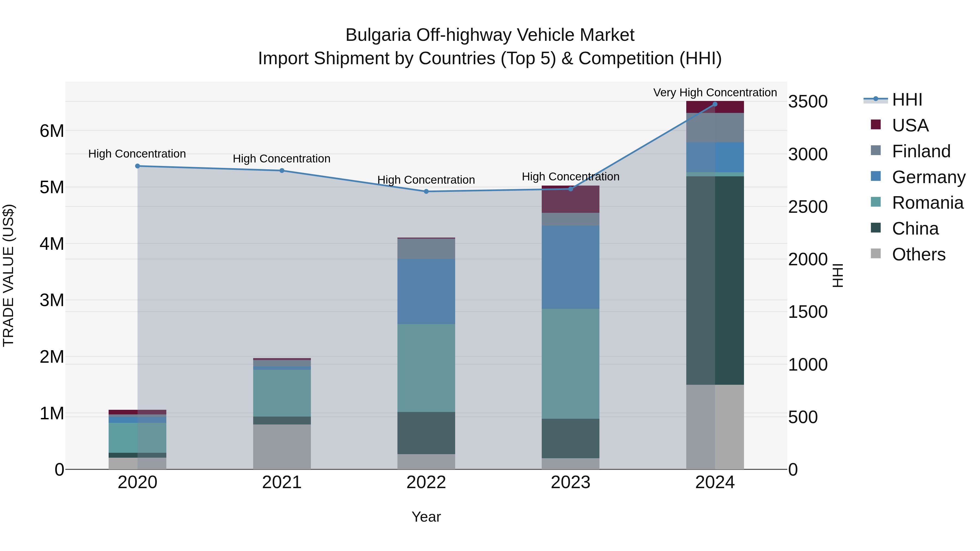Toggle the Finland legend entry

[910, 151]
